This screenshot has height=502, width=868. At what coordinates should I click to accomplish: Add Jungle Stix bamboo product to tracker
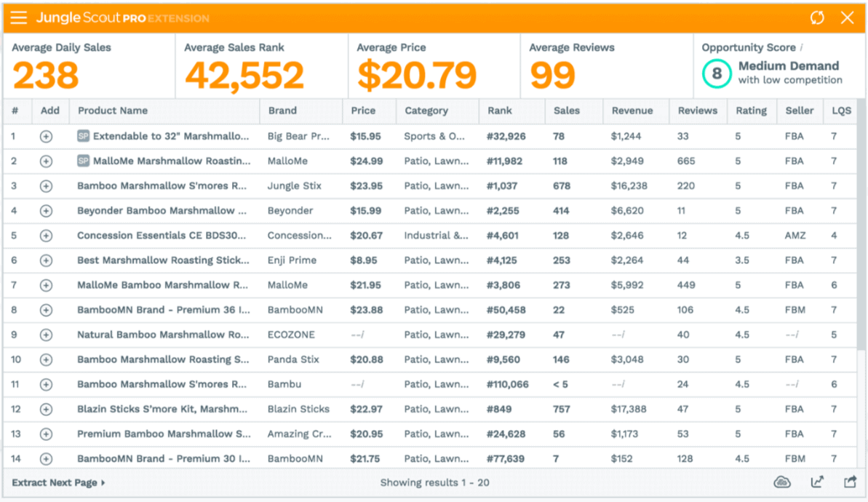[x=46, y=186]
